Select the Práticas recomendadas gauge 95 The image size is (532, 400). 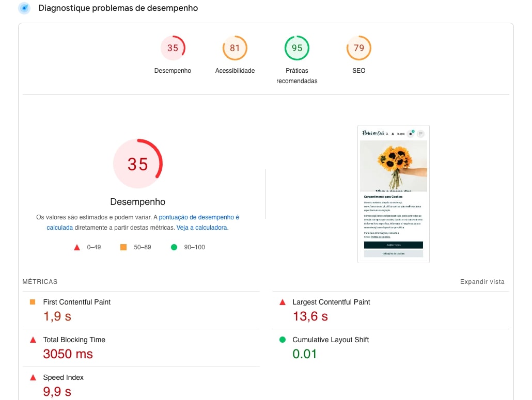(297, 48)
